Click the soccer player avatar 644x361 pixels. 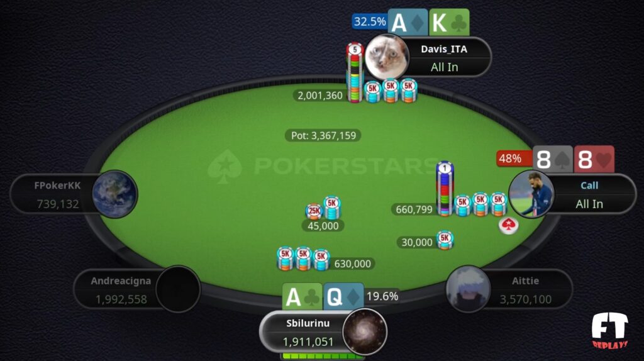click(x=531, y=194)
